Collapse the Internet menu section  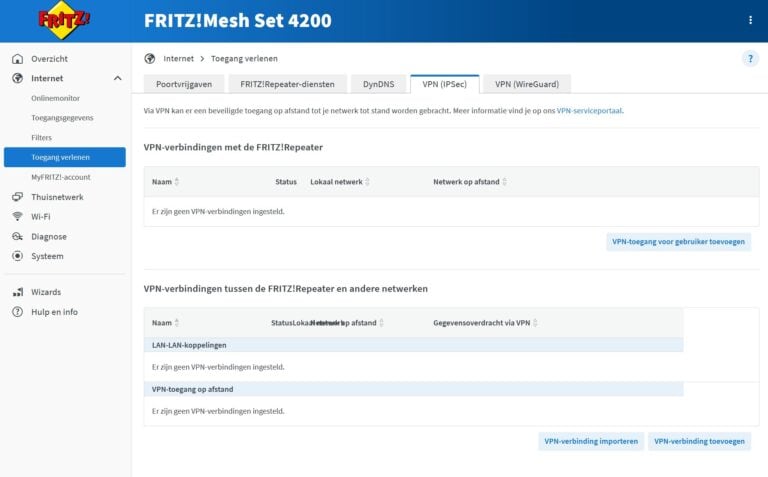point(117,78)
